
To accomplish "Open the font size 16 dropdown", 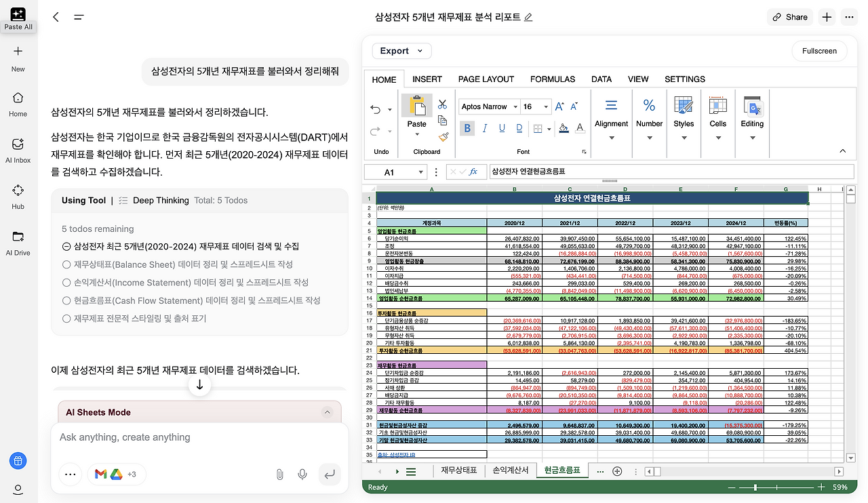I will [x=546, y=106].
